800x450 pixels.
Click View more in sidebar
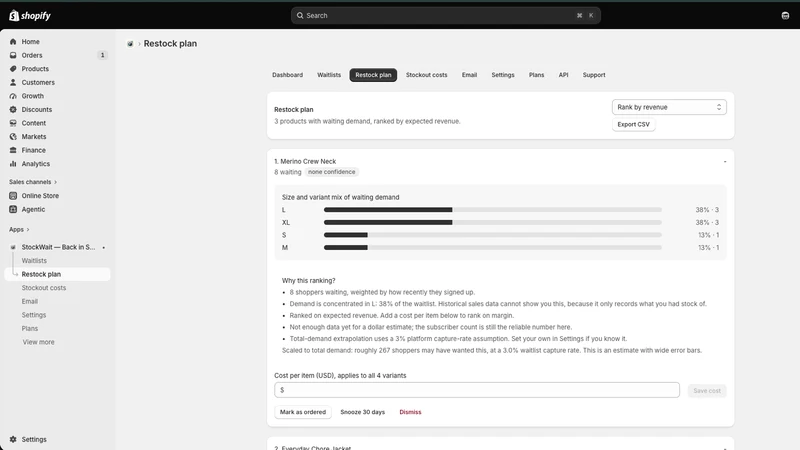tap(38, 342)
